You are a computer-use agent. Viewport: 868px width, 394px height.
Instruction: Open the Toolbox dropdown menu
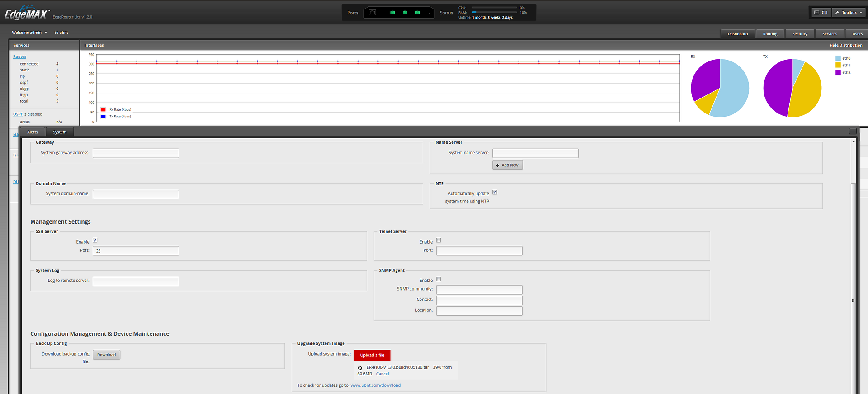tap(849, 13)
